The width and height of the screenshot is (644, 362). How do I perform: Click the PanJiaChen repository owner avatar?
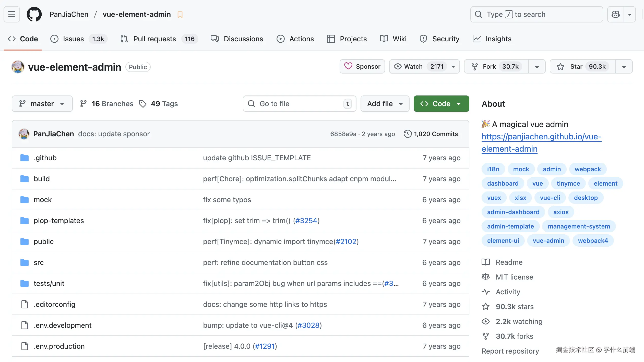(18, 67)
